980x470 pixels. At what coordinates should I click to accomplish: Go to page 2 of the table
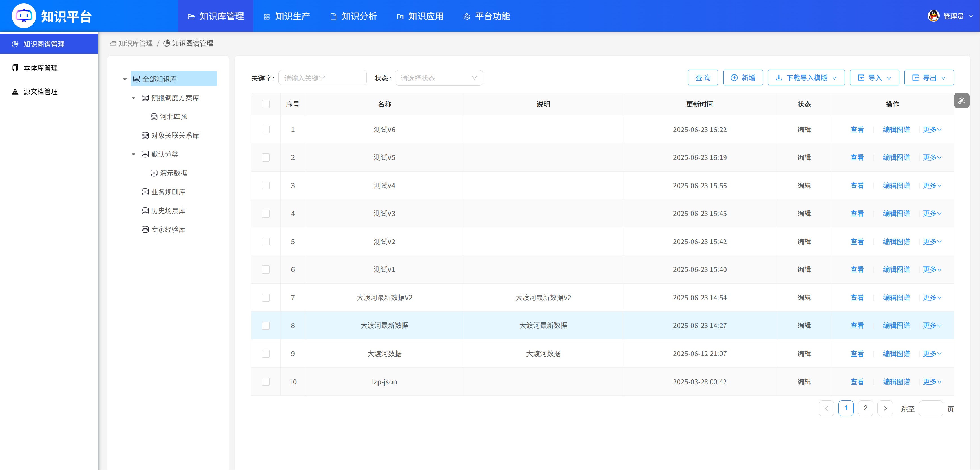866,408
